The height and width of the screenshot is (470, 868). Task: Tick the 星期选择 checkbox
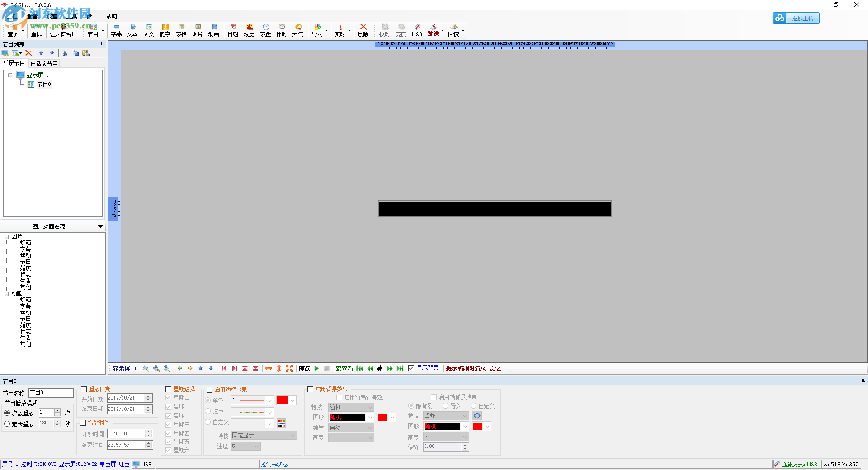pos(168,389)
